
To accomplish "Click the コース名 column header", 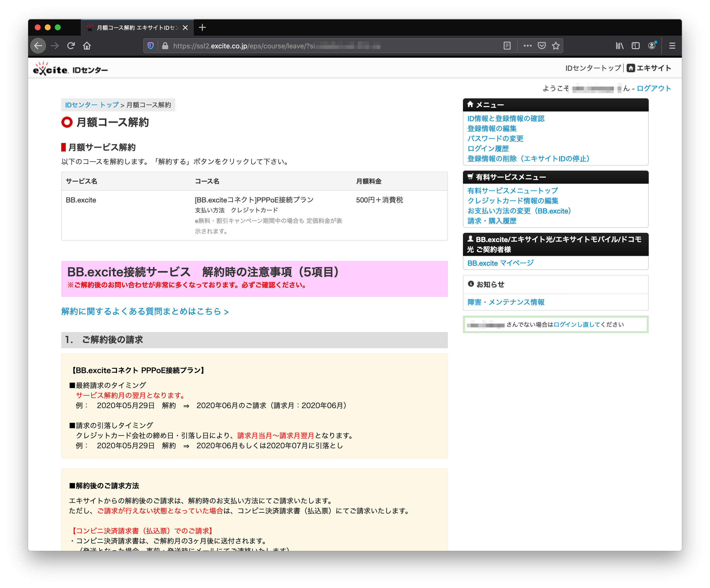I will (x=207, y=181).
